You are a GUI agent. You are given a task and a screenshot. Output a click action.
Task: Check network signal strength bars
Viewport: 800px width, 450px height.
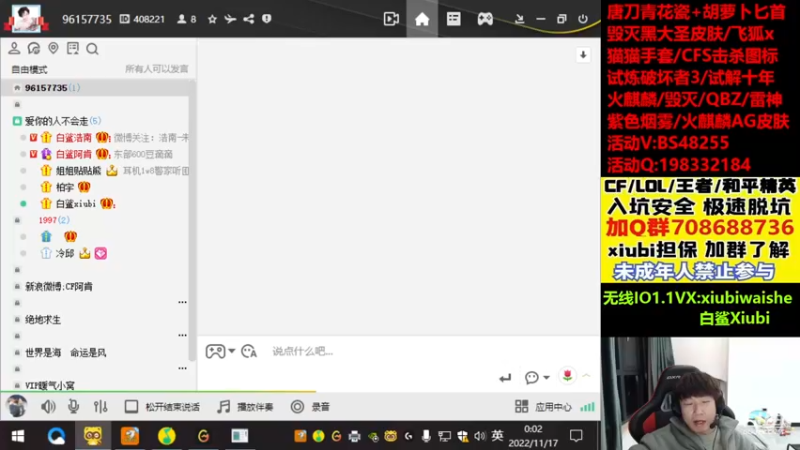click(x=588, y=407)
